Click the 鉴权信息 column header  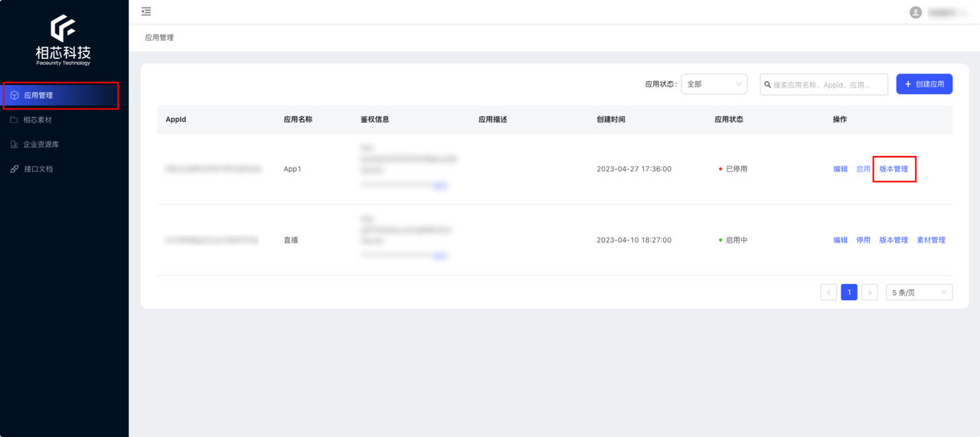point(375,120)
